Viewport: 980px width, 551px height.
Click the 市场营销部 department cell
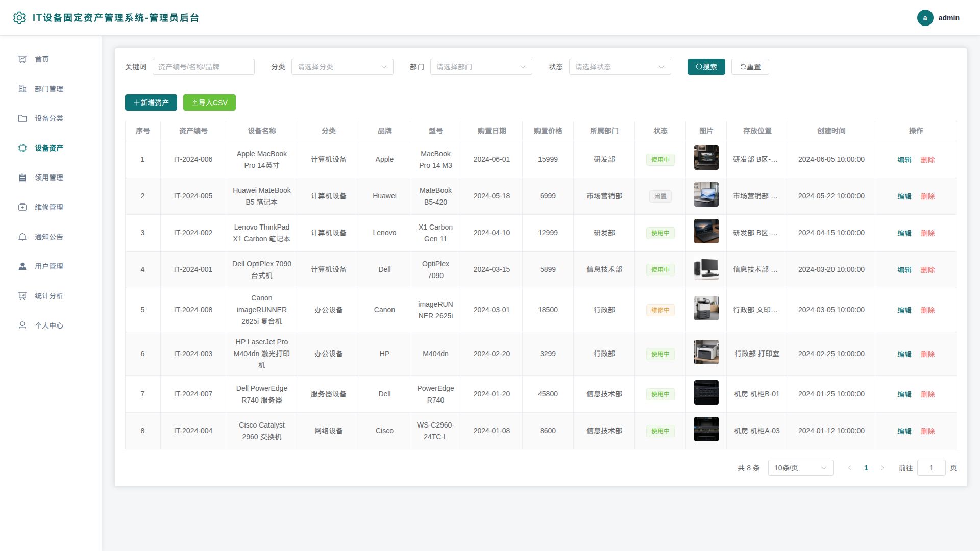pyautogui.click(x=604, y=196)
